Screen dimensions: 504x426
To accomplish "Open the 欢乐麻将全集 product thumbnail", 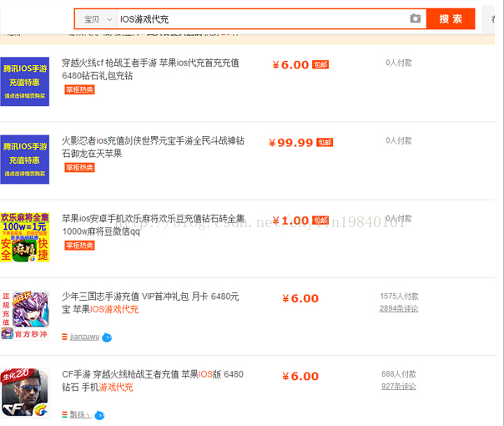I will coord(25,237).
